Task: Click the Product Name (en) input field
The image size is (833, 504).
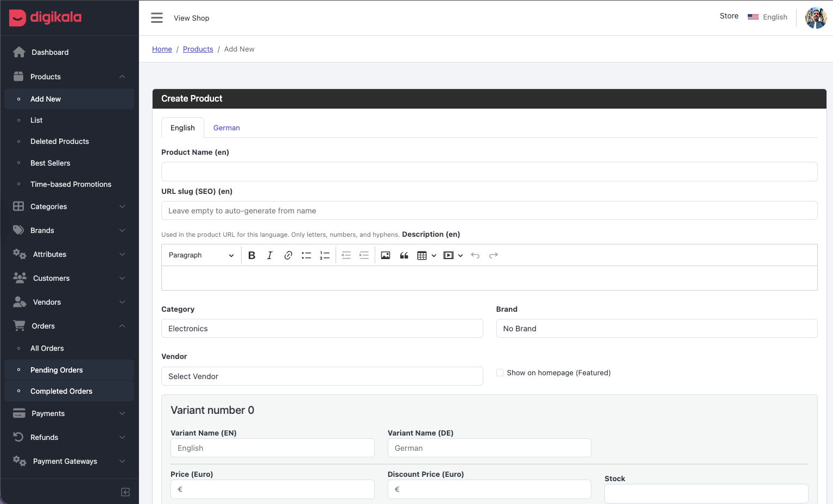Action: pos(489,171)
